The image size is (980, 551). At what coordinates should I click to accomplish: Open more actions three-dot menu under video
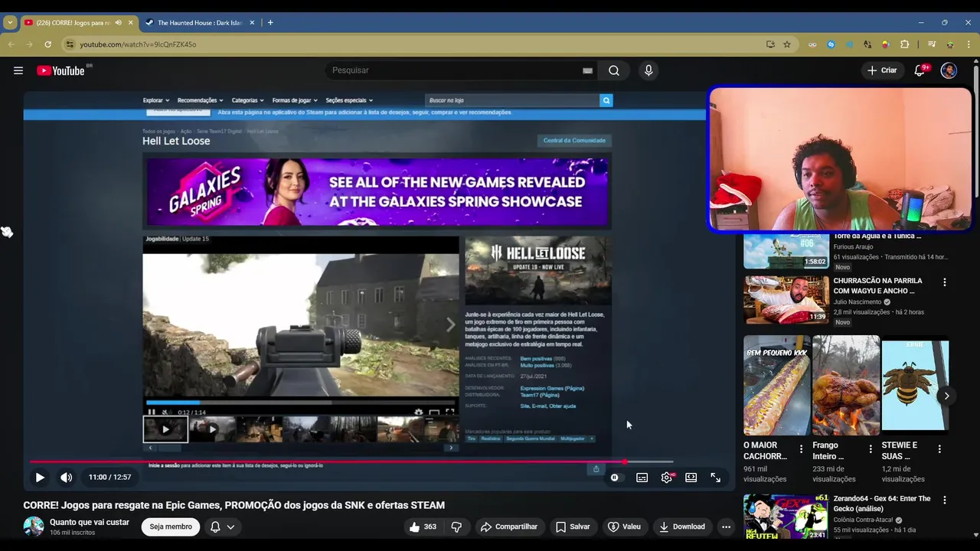(x=726, y=527)
